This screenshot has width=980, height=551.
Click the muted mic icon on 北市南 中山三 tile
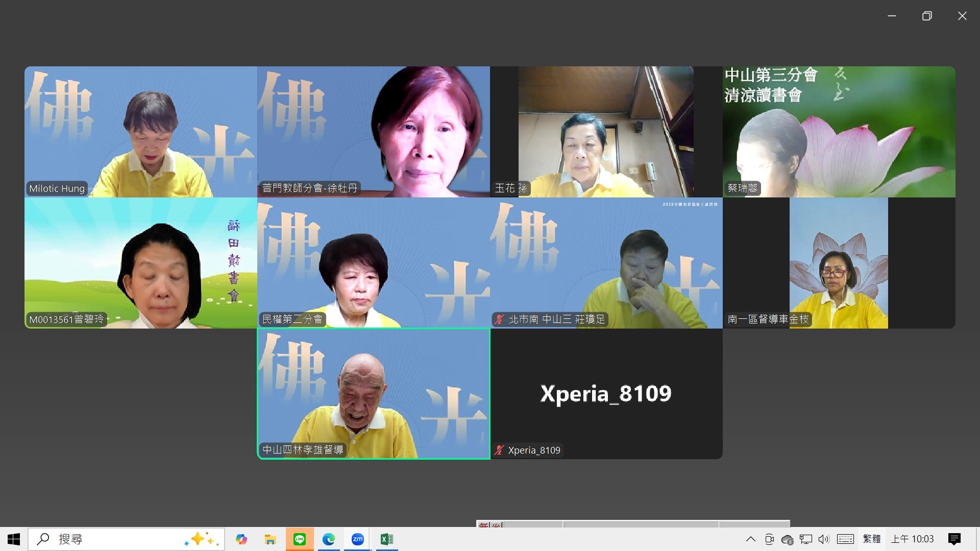[499, 319]
